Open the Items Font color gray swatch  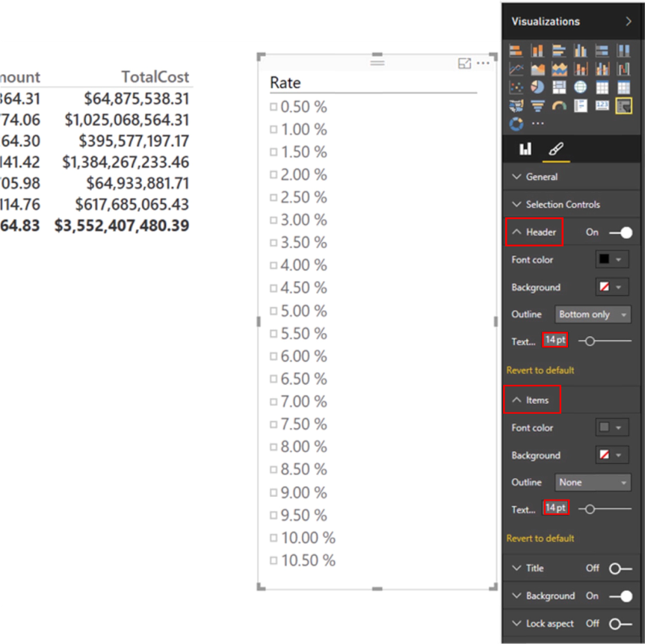point(612,427)
